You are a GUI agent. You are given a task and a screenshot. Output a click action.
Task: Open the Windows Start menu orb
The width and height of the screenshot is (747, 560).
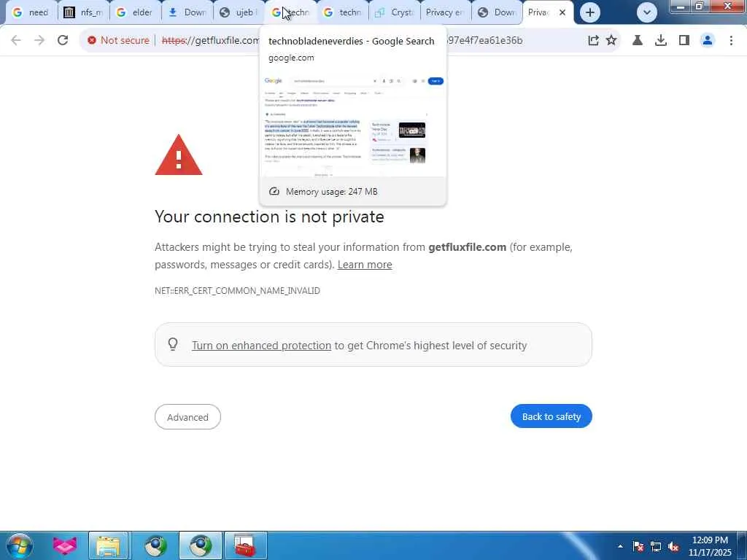[x=19, y=545]
